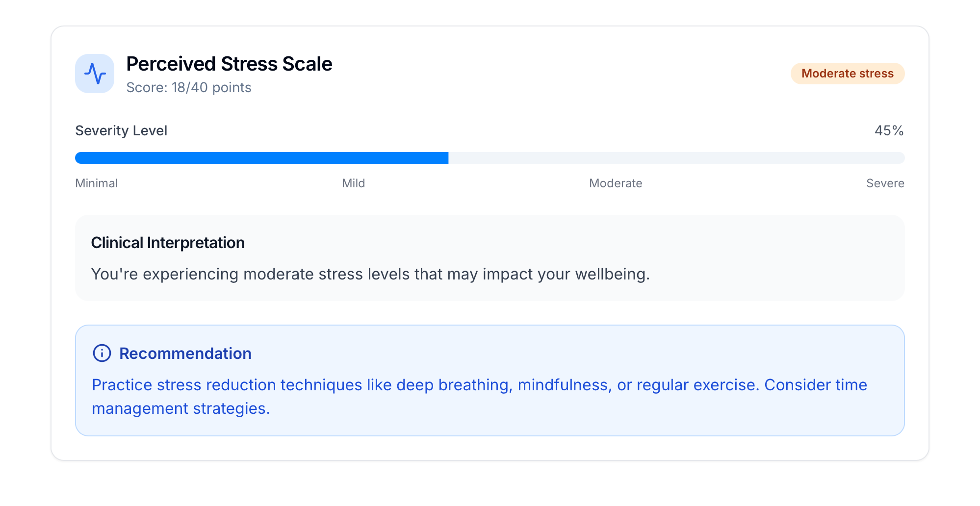Click the Recommendation heading

tap(185, 354)
